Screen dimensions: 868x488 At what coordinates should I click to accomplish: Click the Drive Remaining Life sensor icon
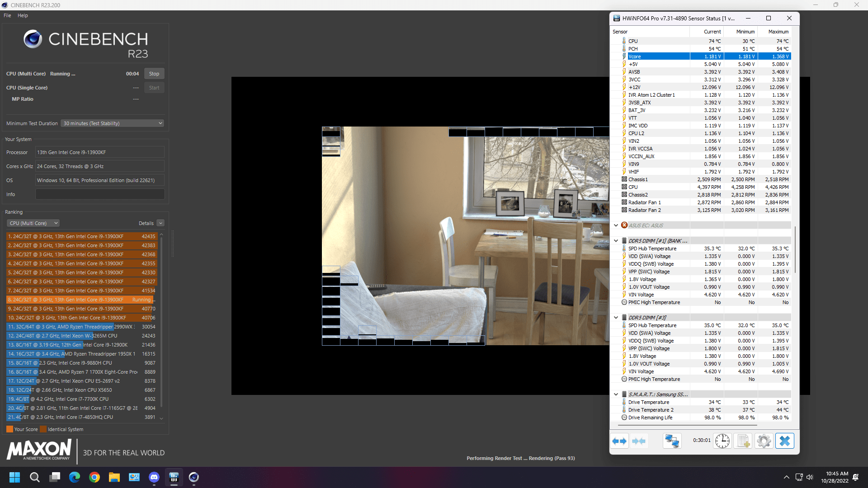tap(624, 418)
